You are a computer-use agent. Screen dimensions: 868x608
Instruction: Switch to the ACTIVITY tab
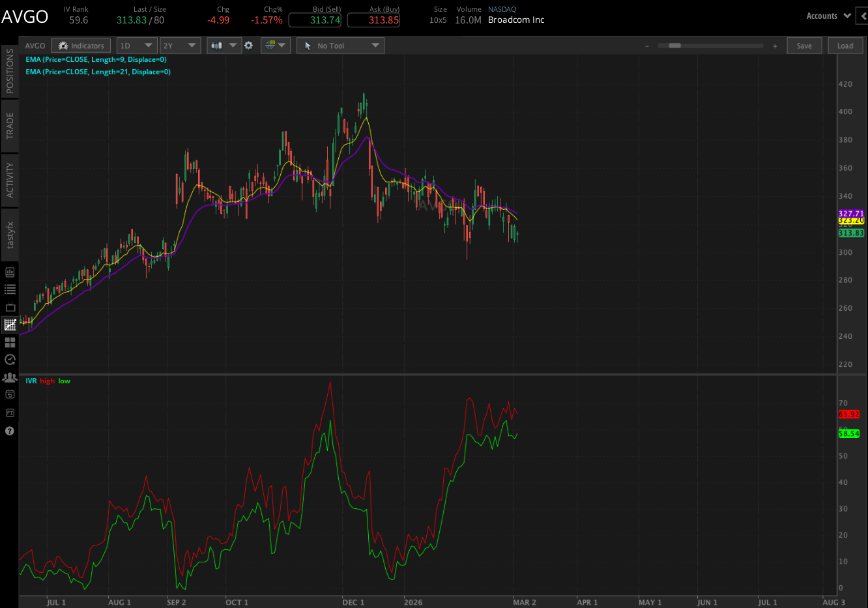pyautogui.click(x=9, y=177)
